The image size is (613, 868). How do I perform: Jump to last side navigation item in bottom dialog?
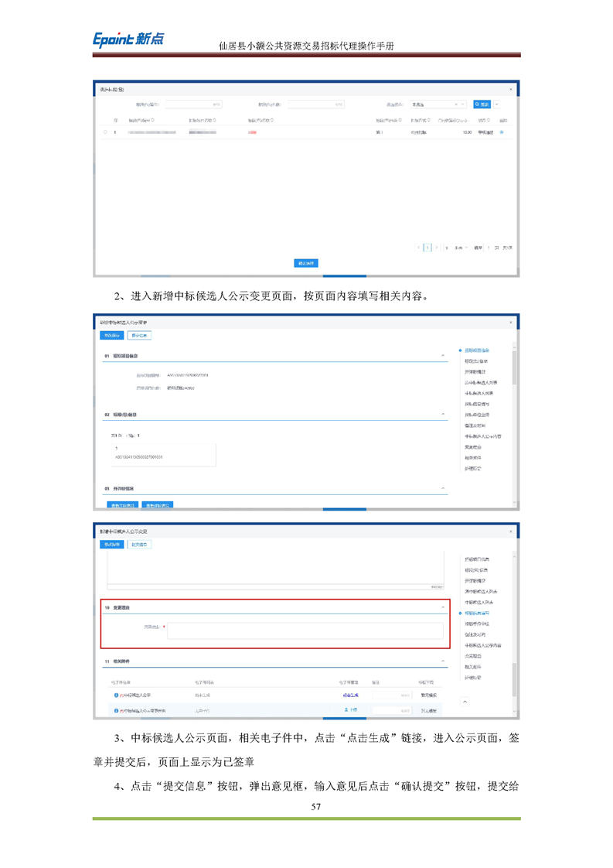[x=472, y=678]
